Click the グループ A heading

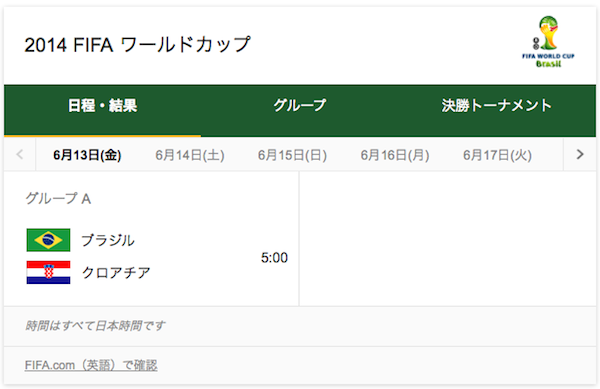coord(58,199)
